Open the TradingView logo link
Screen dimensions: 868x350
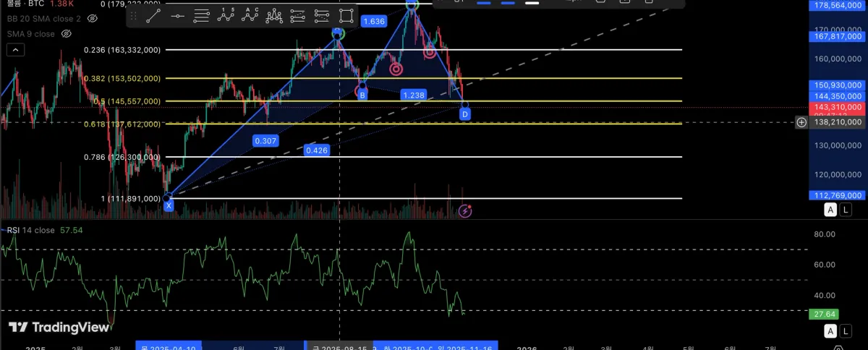pyautogui.click(x=59, y=328)
